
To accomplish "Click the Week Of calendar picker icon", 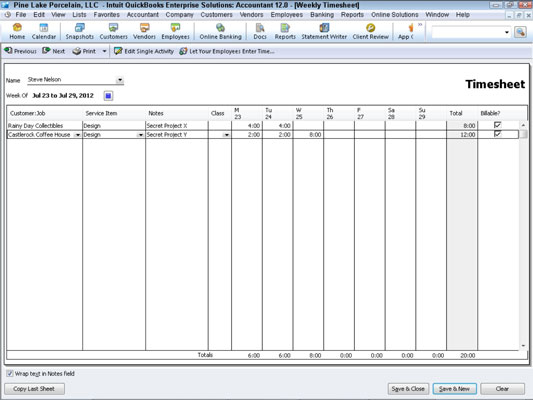I will (108, 96).
